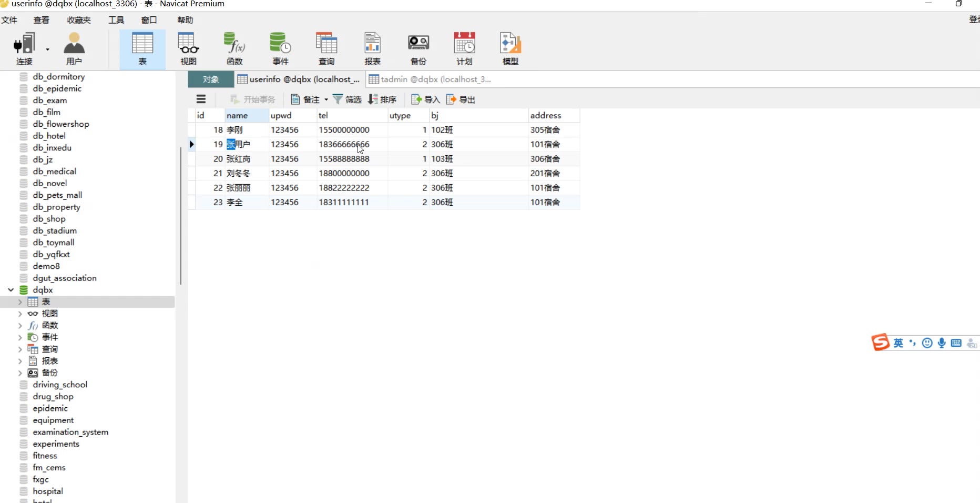Image resolution: width=980 pixels, height=503 pixels.
Task: Toggle Sogou 英 language mode
Action: click(898, 343)
